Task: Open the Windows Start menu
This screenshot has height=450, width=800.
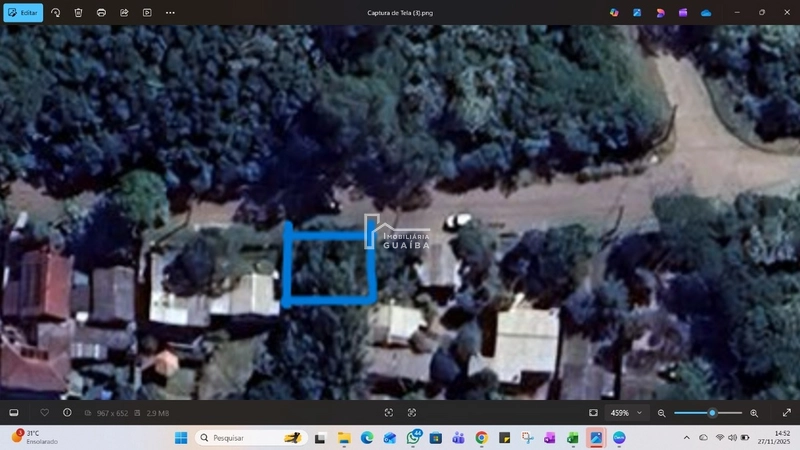Action: coord(181,438)
